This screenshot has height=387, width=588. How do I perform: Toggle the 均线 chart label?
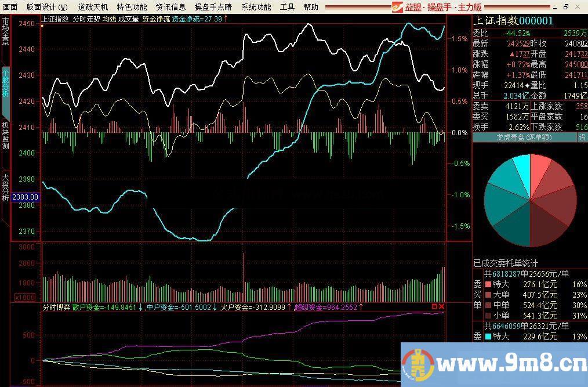point(109,19)
